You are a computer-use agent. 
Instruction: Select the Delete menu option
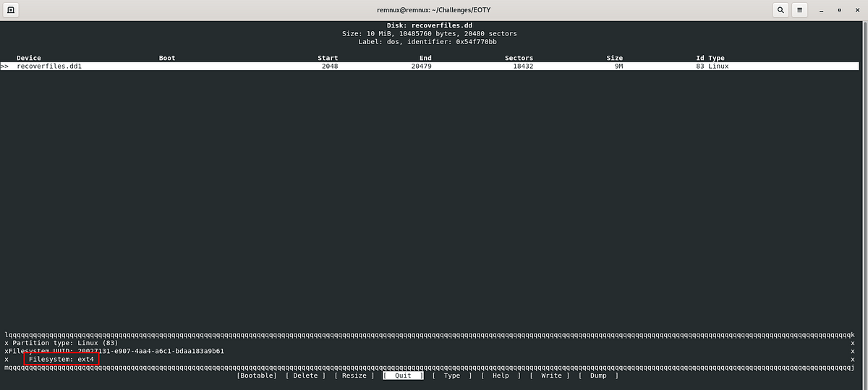[x=305, y=376]
